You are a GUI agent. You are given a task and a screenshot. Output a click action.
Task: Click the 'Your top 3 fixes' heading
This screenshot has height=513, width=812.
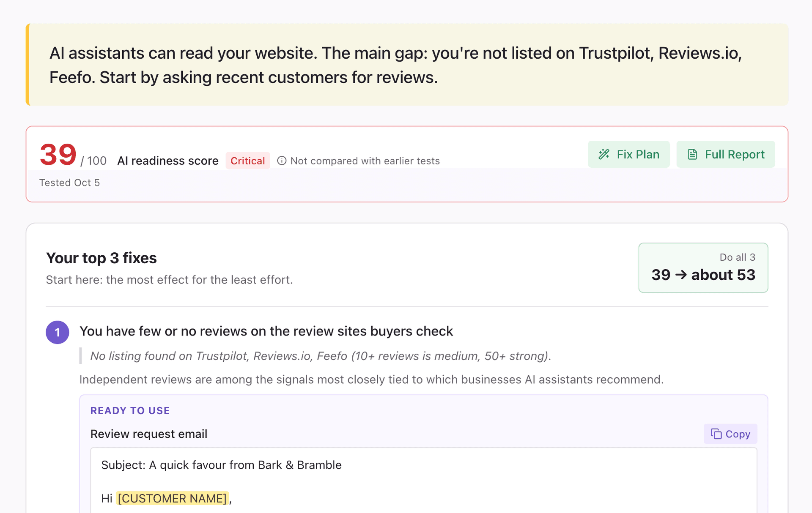click(x=101, y=258)
